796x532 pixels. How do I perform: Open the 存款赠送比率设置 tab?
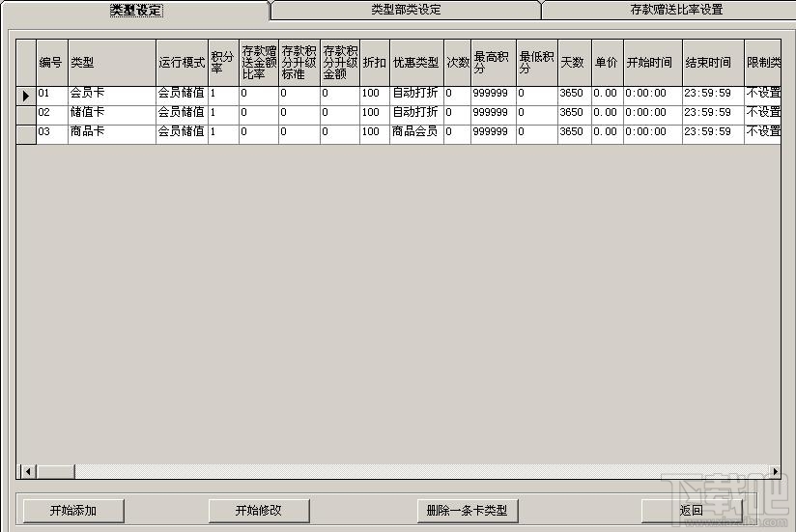[x=676, y=10]
